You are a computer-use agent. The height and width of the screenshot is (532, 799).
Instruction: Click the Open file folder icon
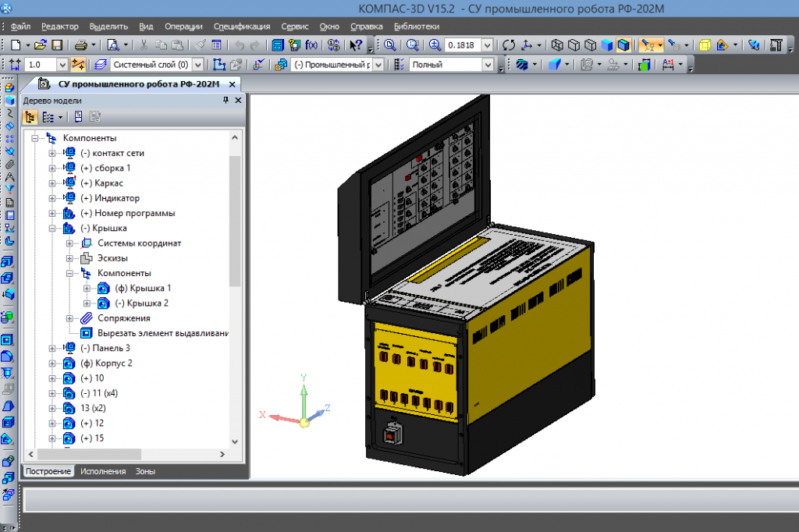coord(40,44)
